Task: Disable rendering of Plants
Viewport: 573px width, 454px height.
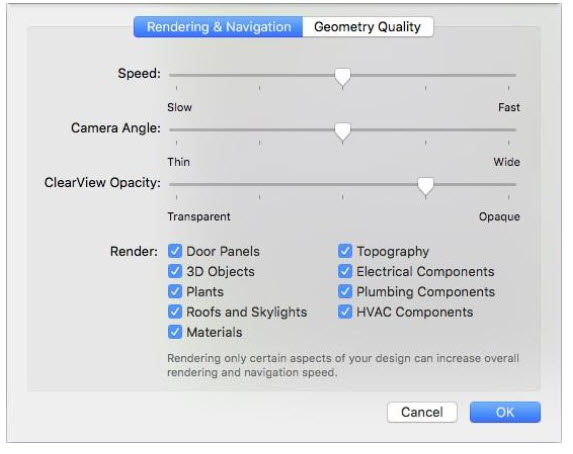Action: coord(175,291)
